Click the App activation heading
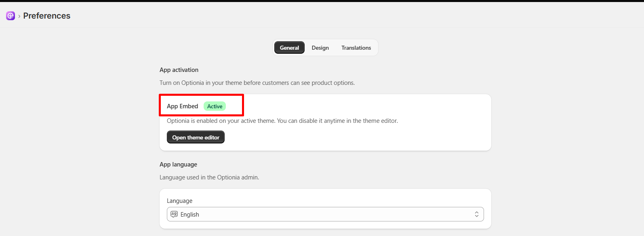This screenshot has width=644, height=236. (179, 70)
